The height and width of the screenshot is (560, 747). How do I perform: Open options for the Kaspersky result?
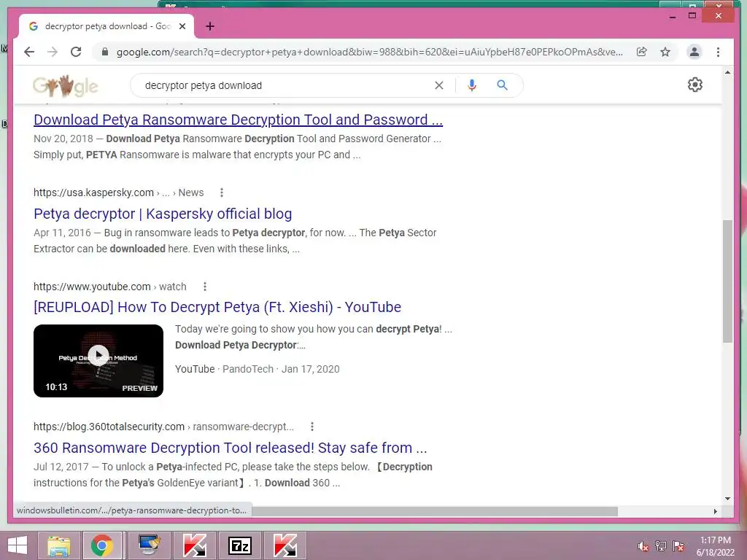point(222,192)
